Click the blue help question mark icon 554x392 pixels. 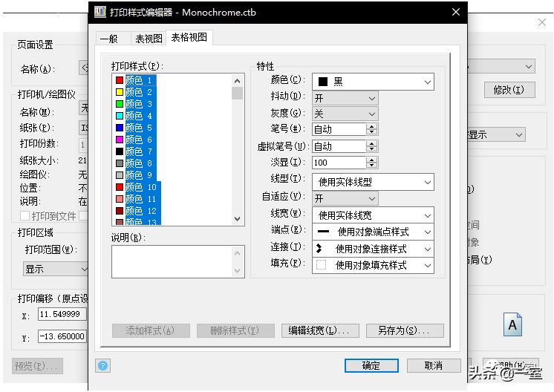coord(102,365)
